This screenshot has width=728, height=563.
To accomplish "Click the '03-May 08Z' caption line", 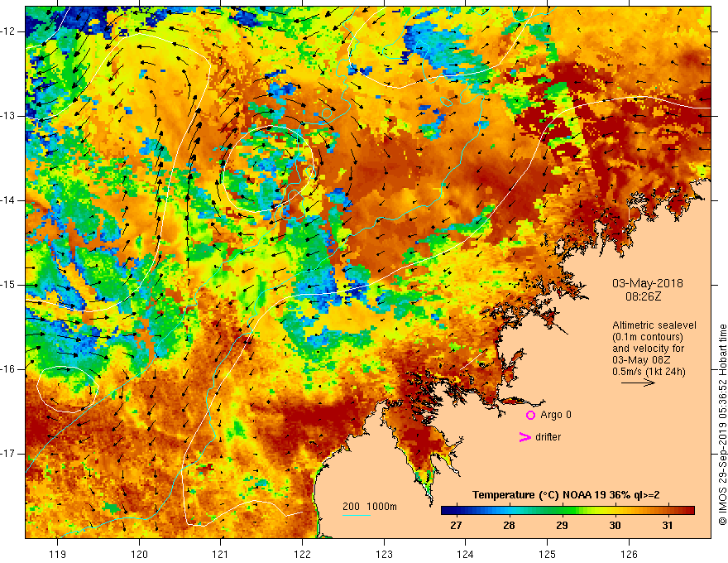I will pos(640,360).
